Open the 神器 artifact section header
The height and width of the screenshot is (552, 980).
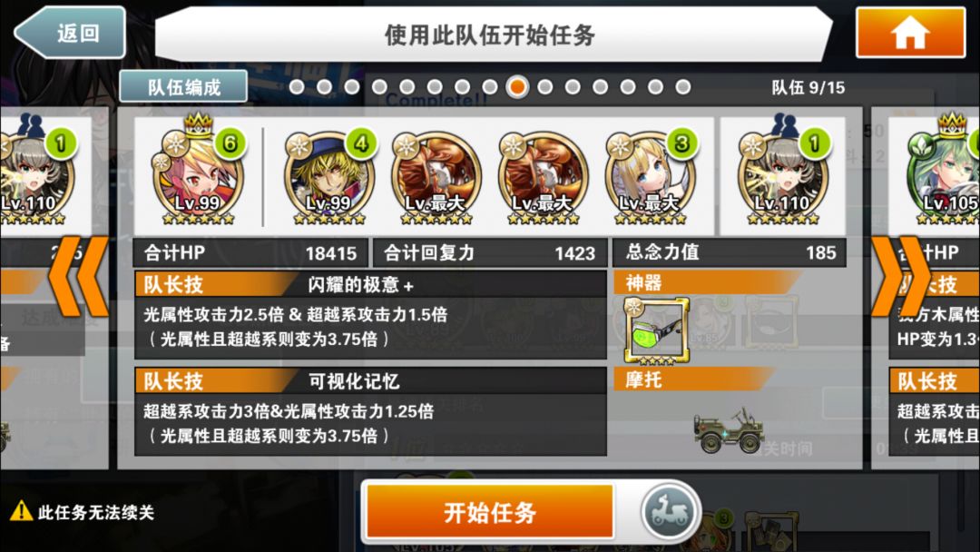pos(706,283)
